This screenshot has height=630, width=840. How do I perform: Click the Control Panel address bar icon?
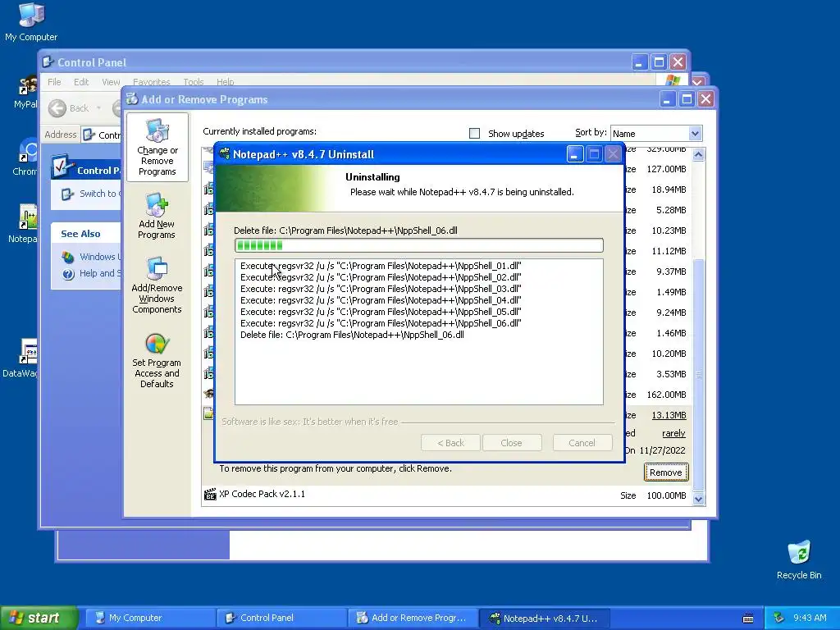pos(89,135)
